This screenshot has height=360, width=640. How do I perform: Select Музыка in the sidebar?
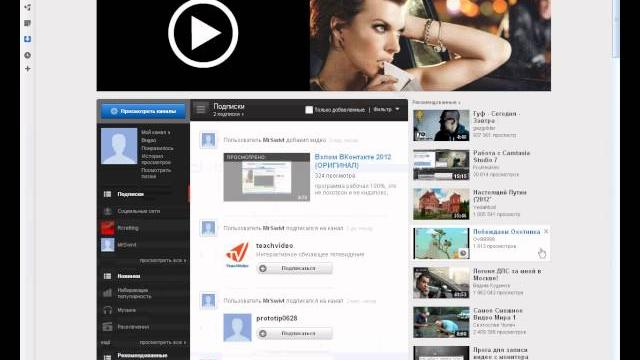tap(127, 310)
